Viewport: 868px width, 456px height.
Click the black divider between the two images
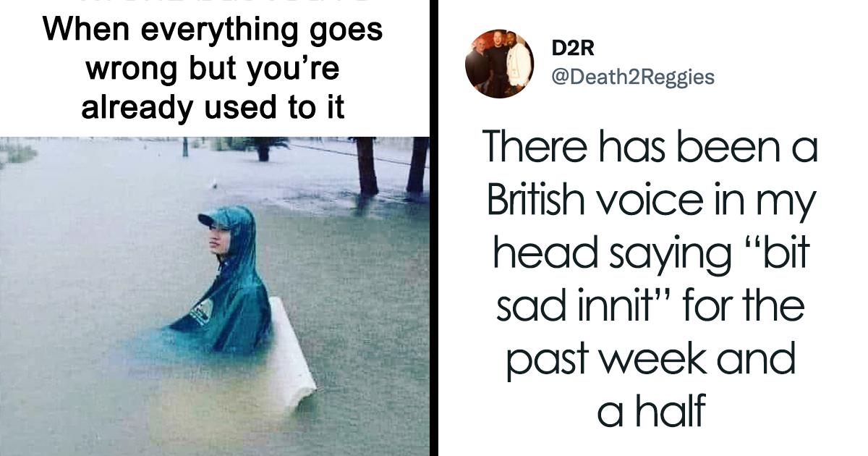pyautogui.click(x=434, y=228)
